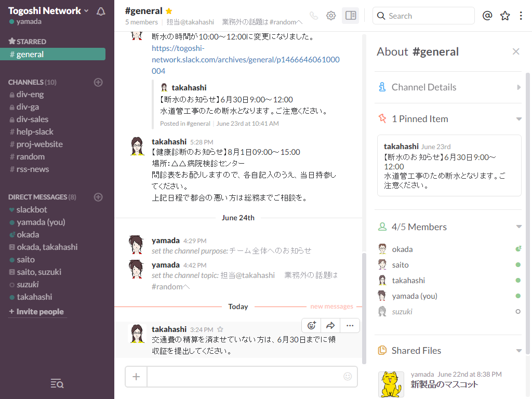532x399 pixels.
Task: Expand Channel Details section
Action: 448,87
